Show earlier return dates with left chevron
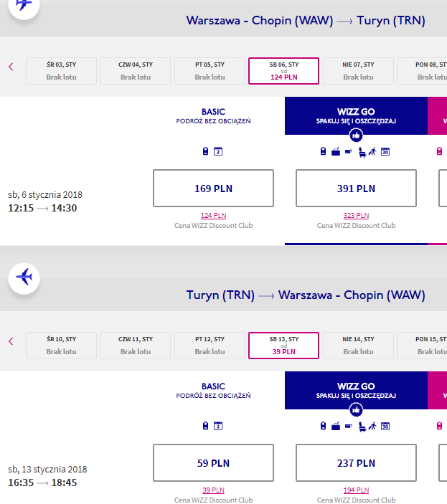This screenshot has width=447, height=504. point(11,341)
